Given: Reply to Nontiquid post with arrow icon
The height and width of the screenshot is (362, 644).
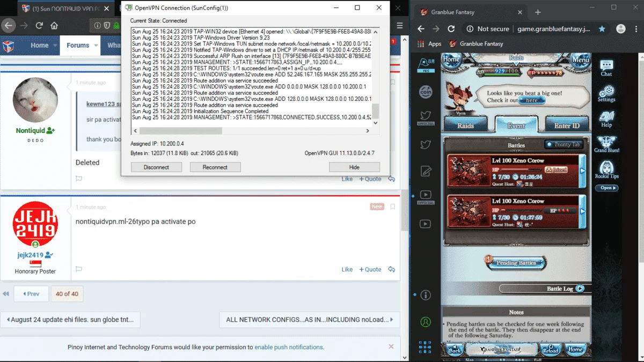Looking at the screenshot, I should click(391, 179).
